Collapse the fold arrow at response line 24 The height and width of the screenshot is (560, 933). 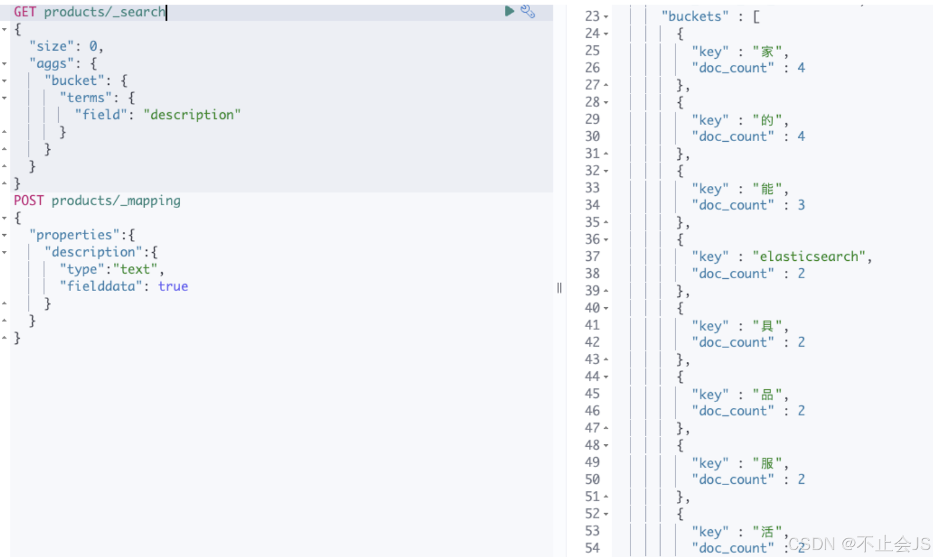coord(606,34)
